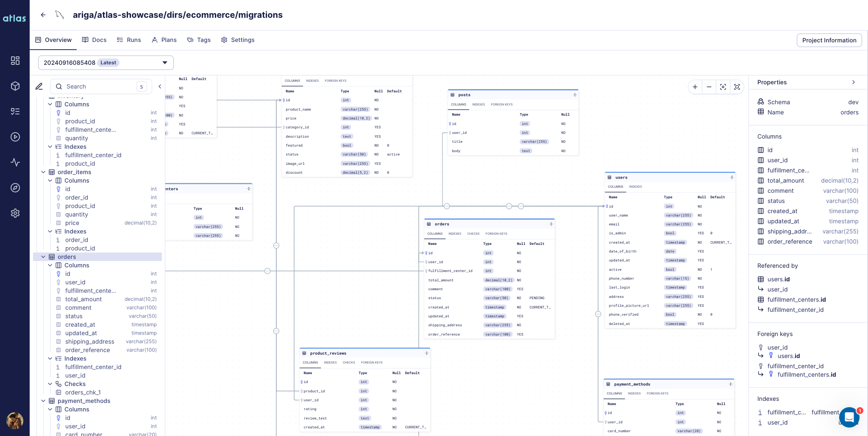
Task: Click the dashboard grid icon in sidebar
Action: pyautogui.click(x=15, y=61)
